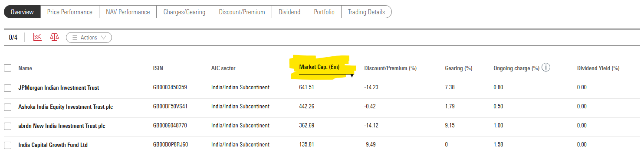
Task: Click market cap value 442.26
Action: 307,107
